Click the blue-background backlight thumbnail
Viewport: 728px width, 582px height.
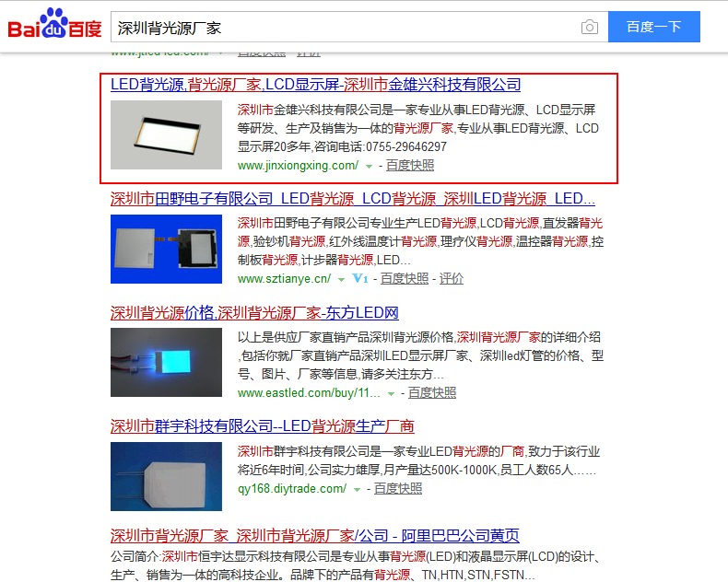(x=166, y=249)
